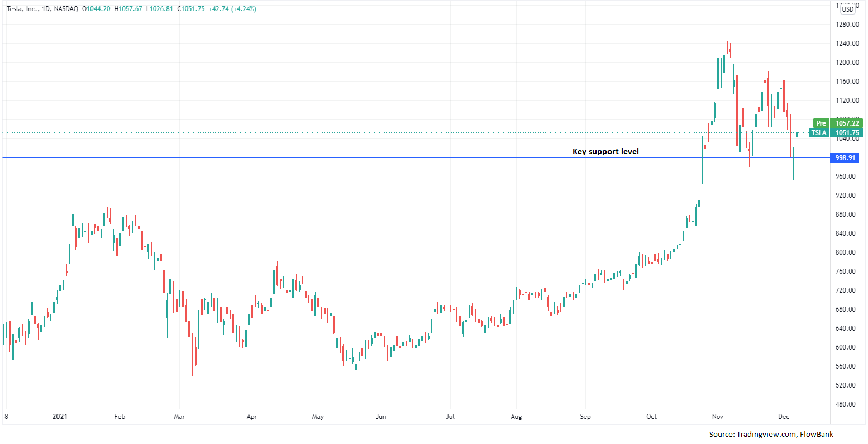Screen dimensions: 868x444
Task: Select the Jun label on the date axis
Action: pos(380,417)
